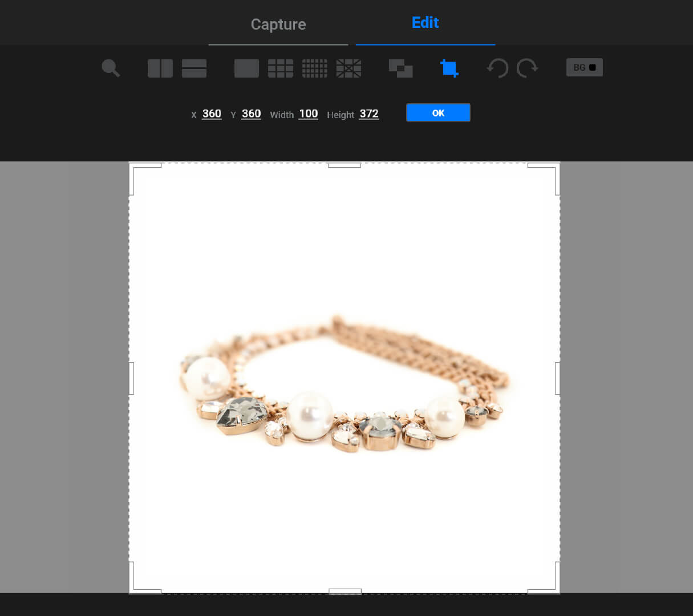Confirm the crop with the OK button
The image size is (693, 616).
(x=438, y=113)
